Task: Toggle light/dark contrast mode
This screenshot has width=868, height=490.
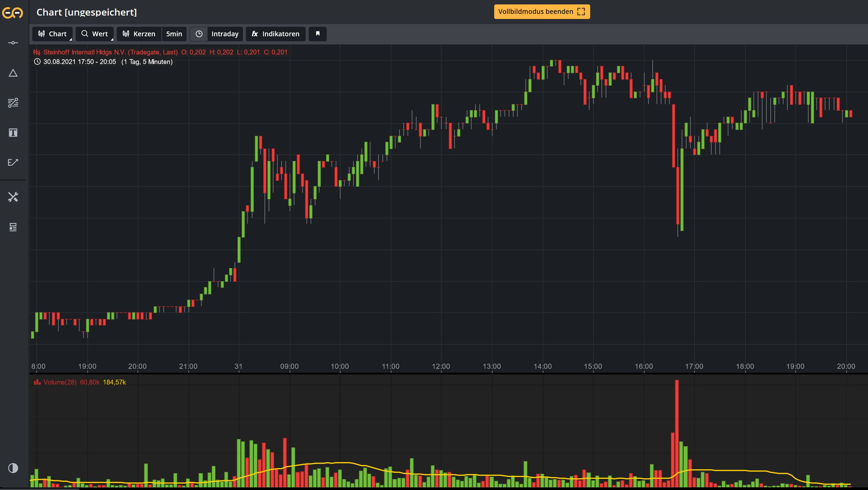Action: coord(13,468)
